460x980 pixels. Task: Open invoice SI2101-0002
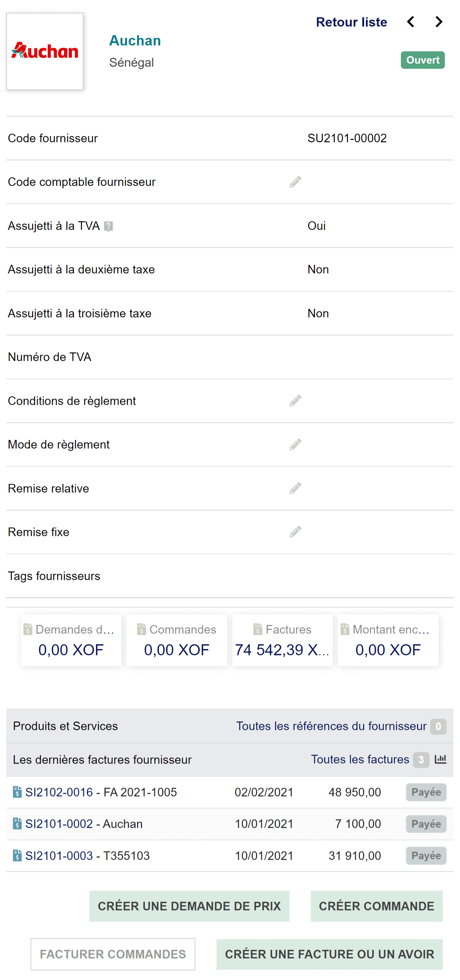(59, 824)
